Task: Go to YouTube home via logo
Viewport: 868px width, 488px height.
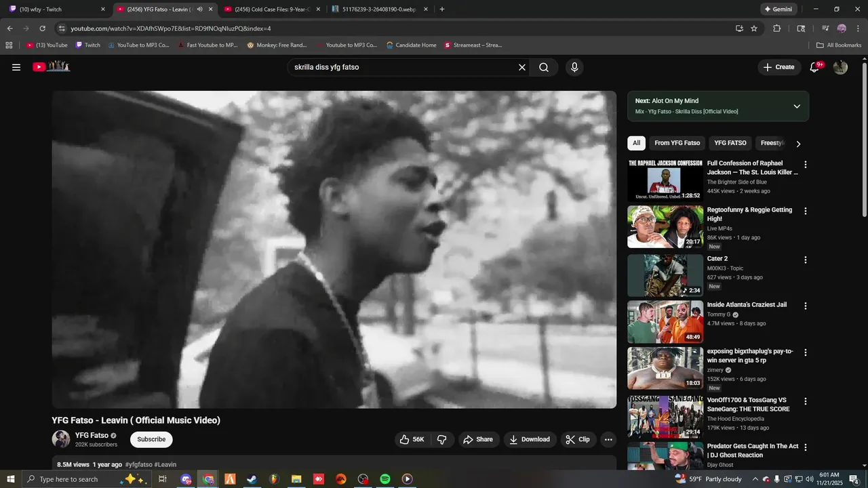Action: click(52, 66)
